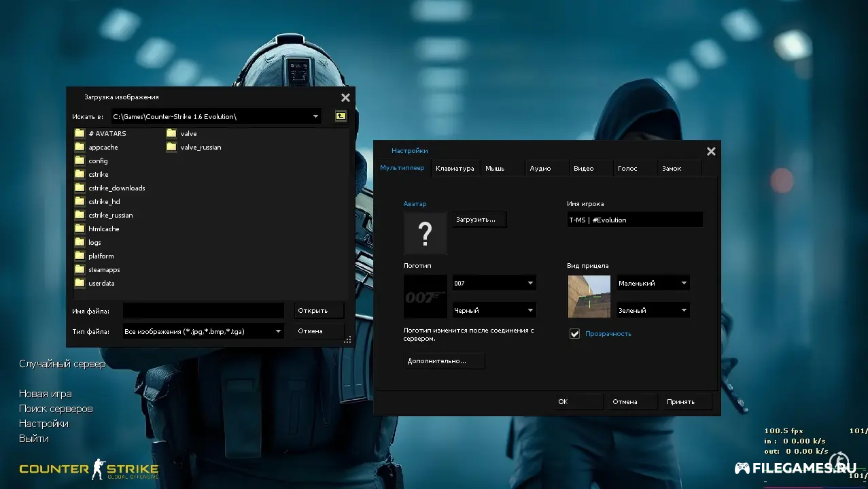The height and width of the screenshot is (489, 868).
Task: Select Новая игра in main menu
Action: pyautogui.click(x=46, y=394)
